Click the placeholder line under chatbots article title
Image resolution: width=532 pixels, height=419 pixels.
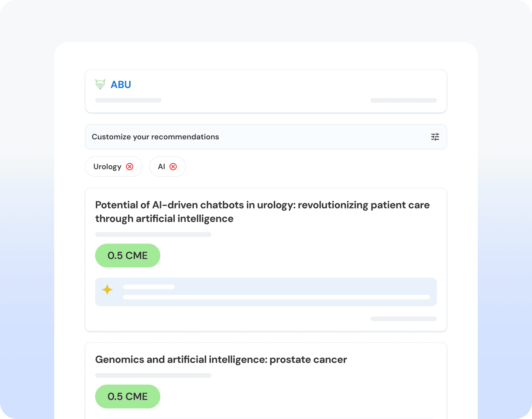153,234
